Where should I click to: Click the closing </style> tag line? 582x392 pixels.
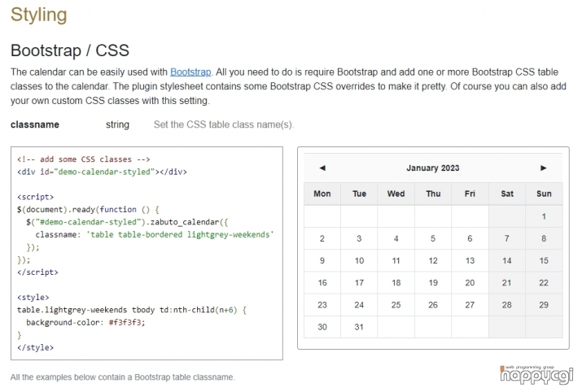click(35, 348)
